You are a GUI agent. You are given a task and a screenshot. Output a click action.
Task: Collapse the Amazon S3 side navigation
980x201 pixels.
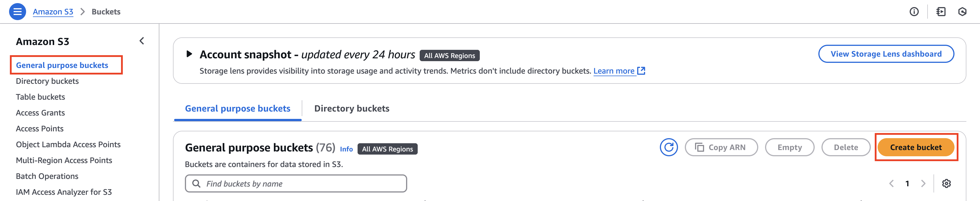tap(142, 41)
